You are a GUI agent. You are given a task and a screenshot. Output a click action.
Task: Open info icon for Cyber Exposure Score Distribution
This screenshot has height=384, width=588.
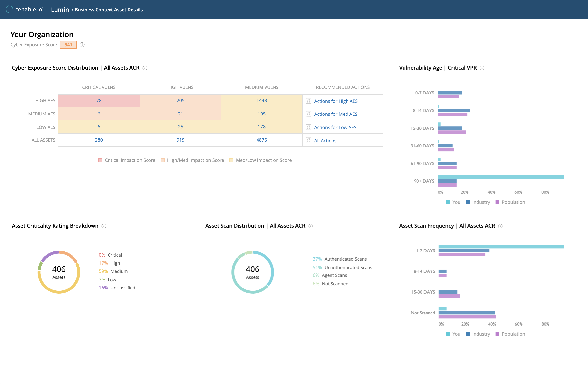tap(145, 68)
